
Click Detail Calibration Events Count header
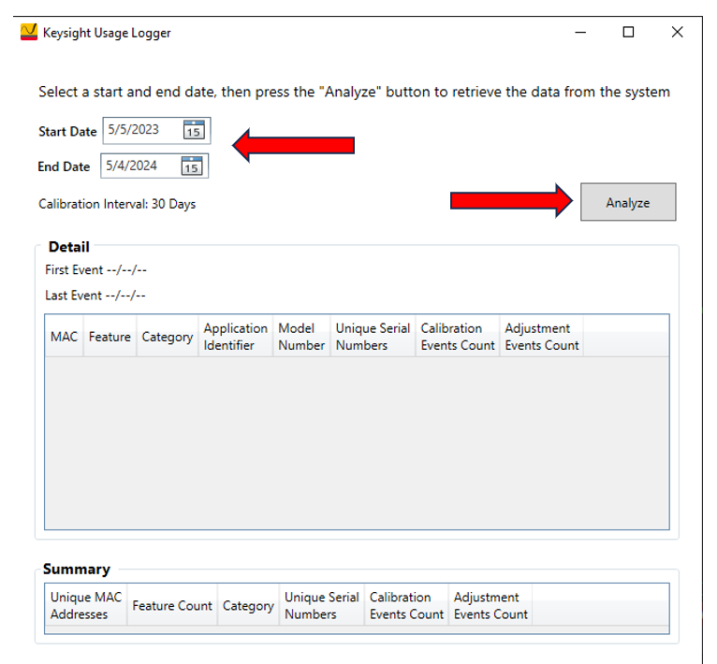point(457,337)
